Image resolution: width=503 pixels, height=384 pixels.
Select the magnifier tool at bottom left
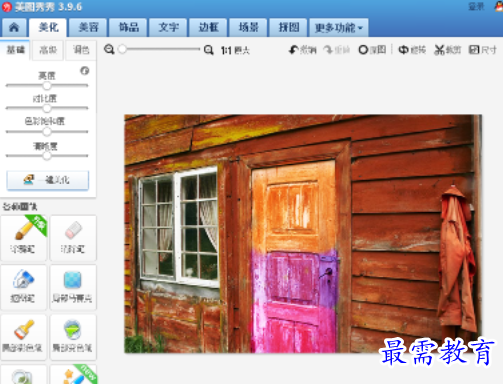point(24,374)
